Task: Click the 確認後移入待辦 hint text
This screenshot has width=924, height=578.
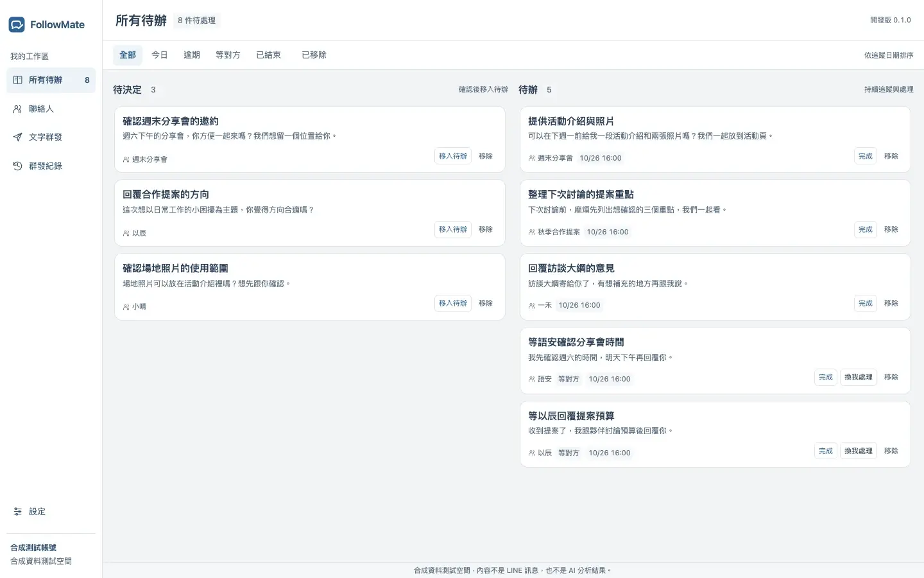Action: point(483,90)
